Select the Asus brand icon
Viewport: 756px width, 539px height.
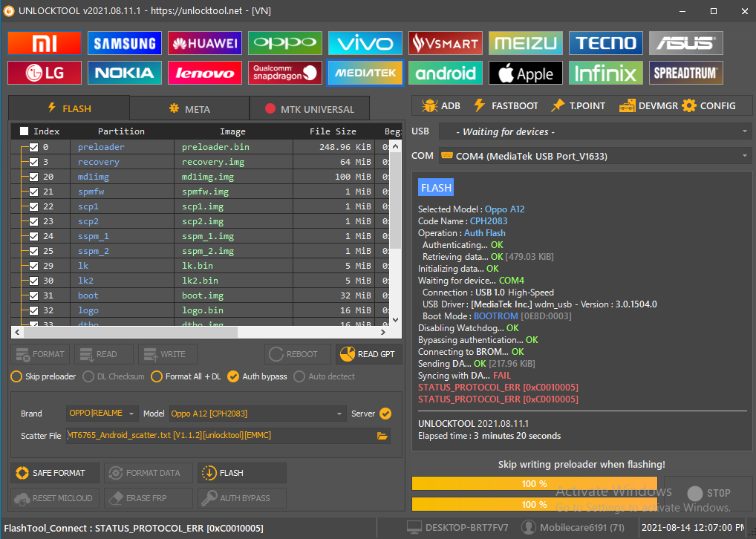click(x=685, y=43)
